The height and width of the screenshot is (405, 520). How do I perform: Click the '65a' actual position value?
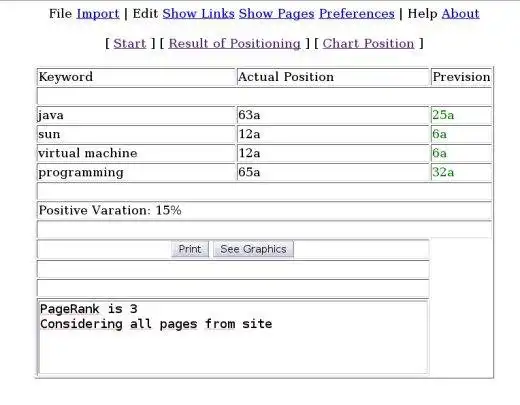click(x=249, y=172)
